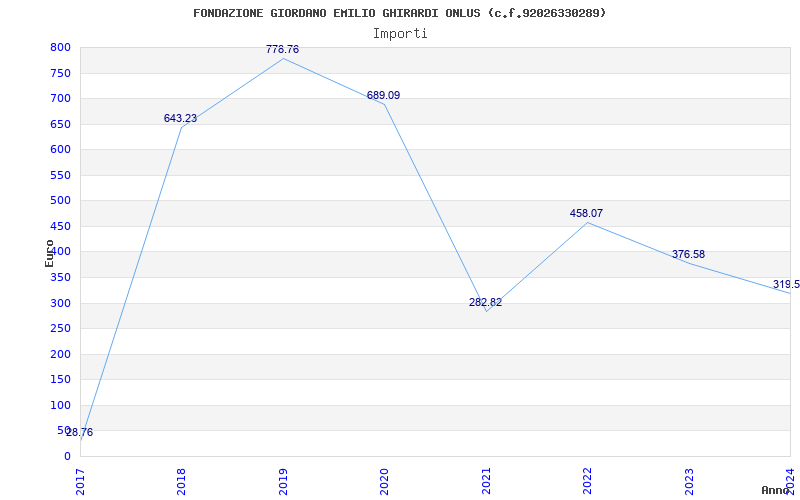Click the 319.5 data label
800x500 pixels.
coord(786,284)
